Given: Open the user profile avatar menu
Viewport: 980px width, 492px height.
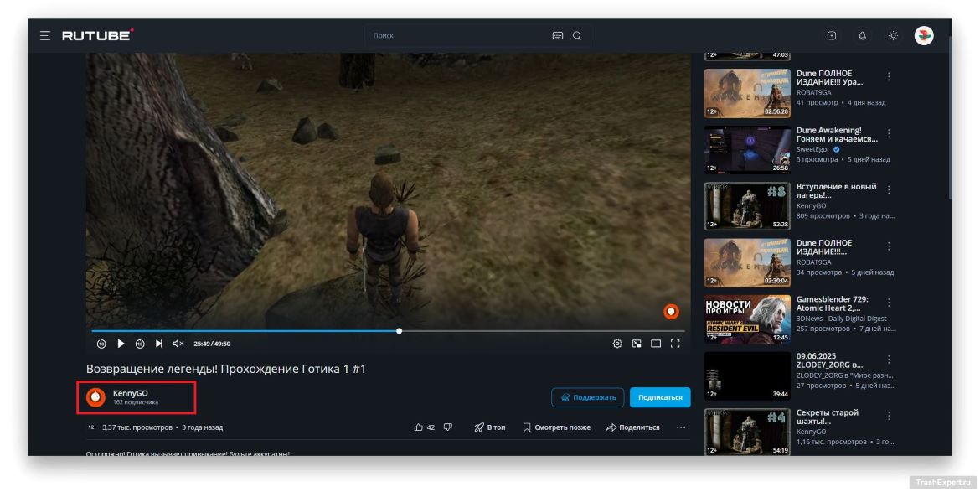Looking at the screenshot, I should coord(924,35).
